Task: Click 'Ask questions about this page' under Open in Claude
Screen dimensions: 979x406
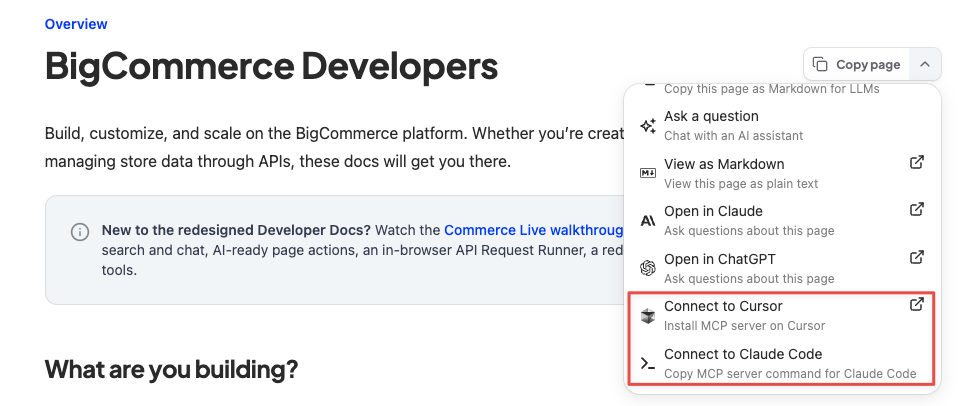Action: [x=749, y=230]
